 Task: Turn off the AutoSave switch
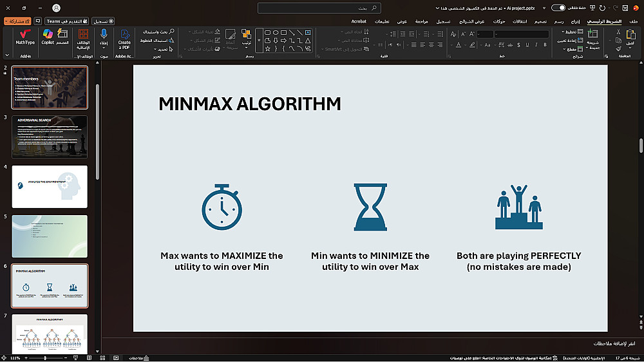[x=558, y=8]
